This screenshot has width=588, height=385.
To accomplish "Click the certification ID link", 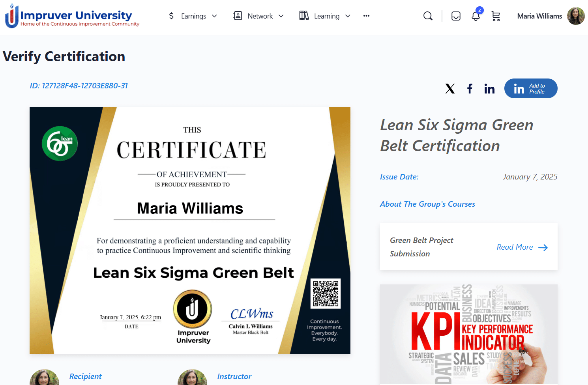I will [x=79, y=86].
